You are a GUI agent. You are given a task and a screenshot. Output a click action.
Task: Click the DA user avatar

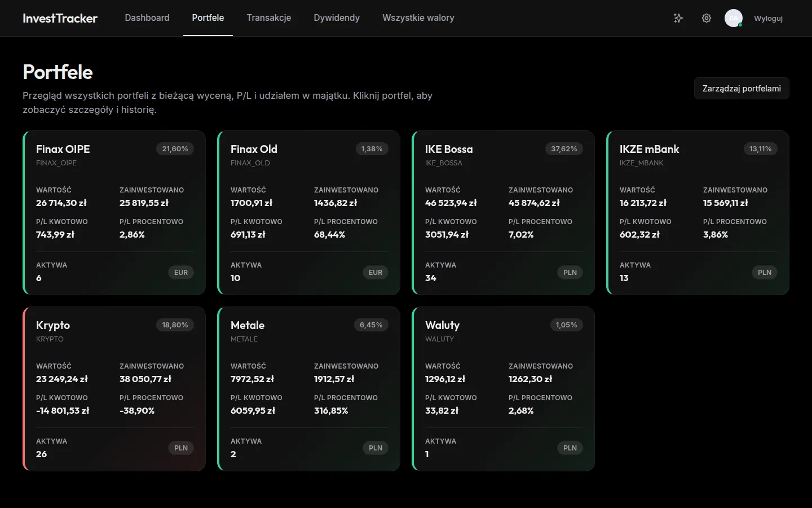(x=733, y=18)
